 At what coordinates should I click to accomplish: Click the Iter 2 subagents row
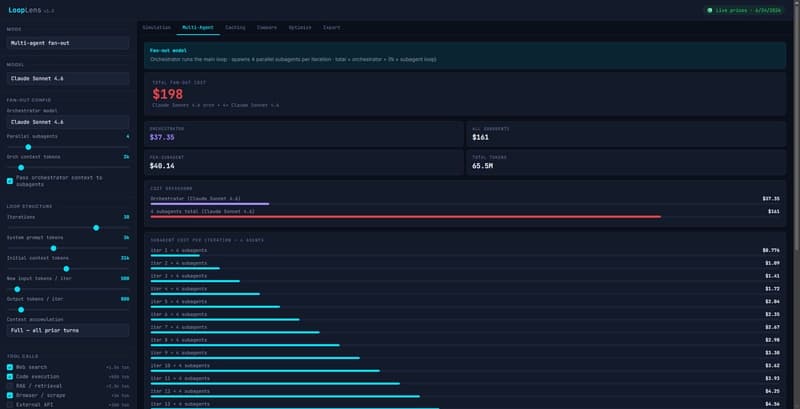(465, 265)
